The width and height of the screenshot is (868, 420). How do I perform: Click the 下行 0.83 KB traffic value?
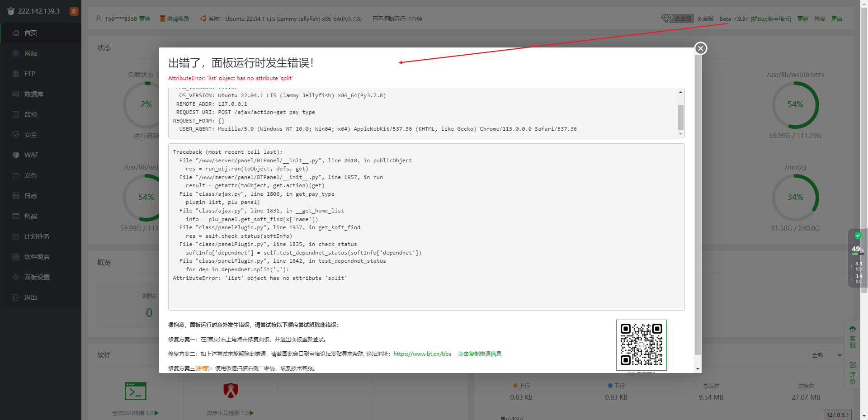(x=616, y=397)
